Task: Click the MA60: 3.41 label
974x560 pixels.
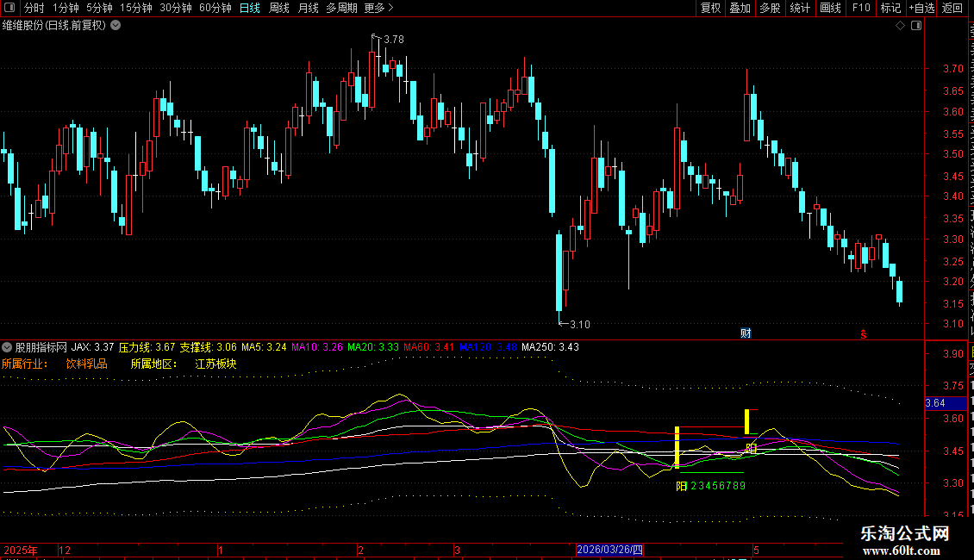Action: [428, 347]
